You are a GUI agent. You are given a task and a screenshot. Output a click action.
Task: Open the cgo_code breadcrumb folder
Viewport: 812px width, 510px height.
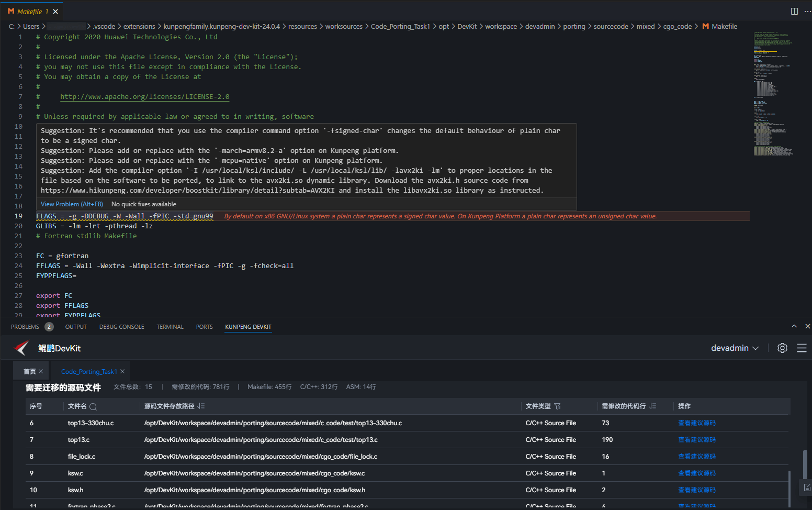(x=677, y=26)
